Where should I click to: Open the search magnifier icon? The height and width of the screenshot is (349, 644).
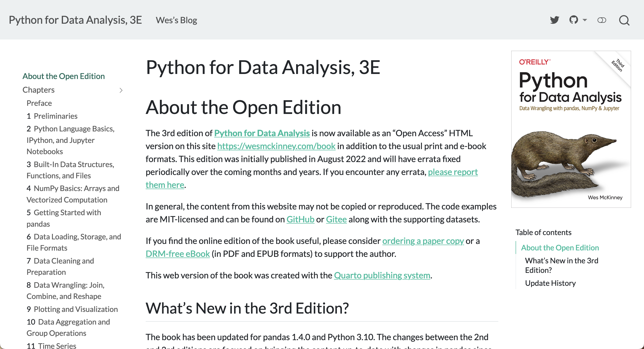624,20
